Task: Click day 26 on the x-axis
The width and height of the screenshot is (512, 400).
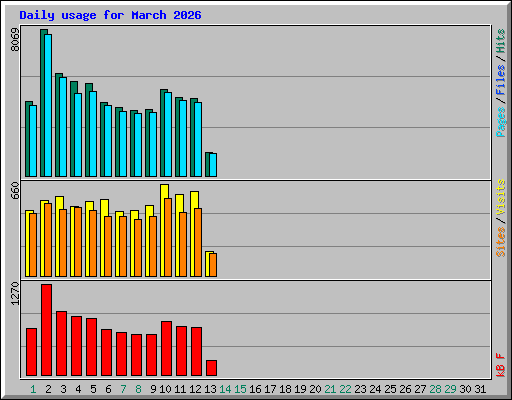Action: pos(405,389)
